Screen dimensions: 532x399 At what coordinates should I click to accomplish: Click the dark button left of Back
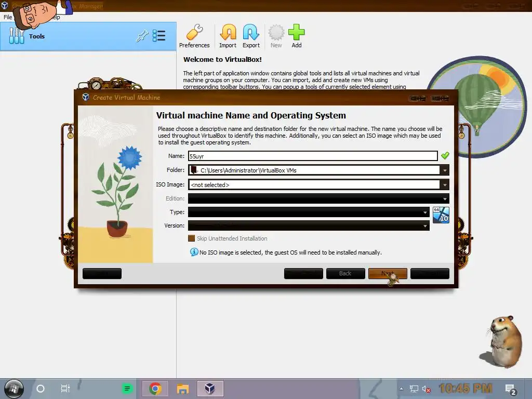point(303,273)
